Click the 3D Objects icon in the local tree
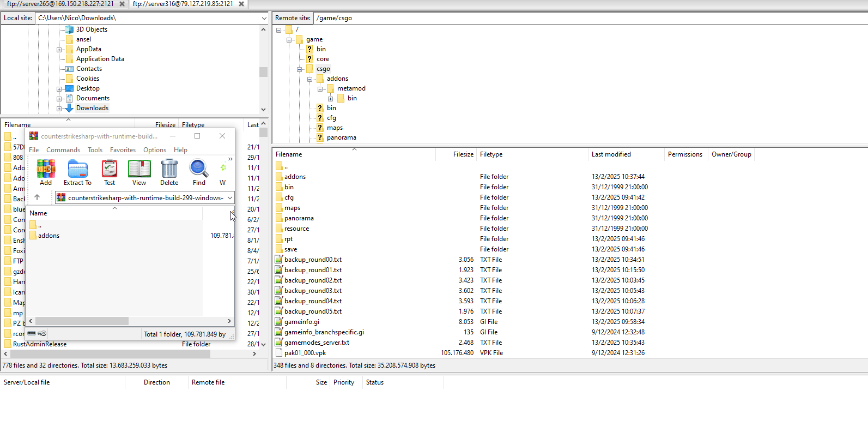Image resolution: width=868 pixels, height=426 pixels. click(69, 29)
